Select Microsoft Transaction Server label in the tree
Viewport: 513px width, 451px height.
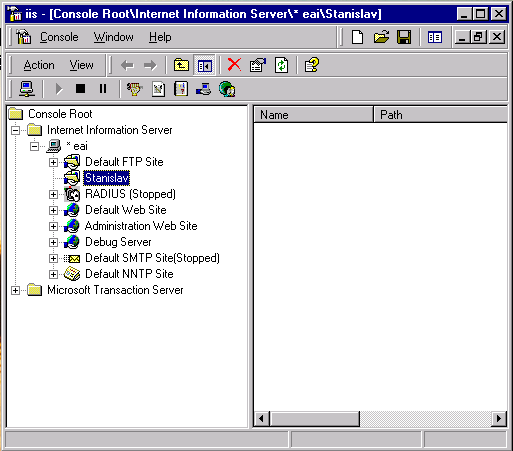point(115,290)
